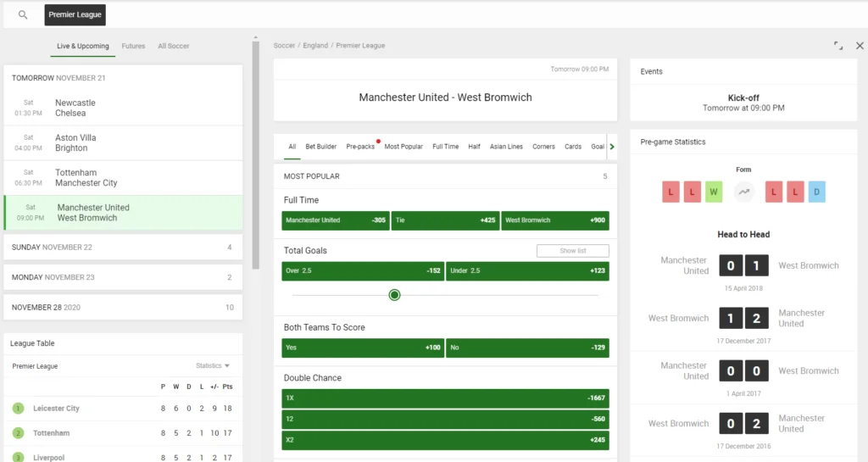Screen dimensions: 868x462
Task: Switch to Live & Upcoming tab
Action: (82, 46)
